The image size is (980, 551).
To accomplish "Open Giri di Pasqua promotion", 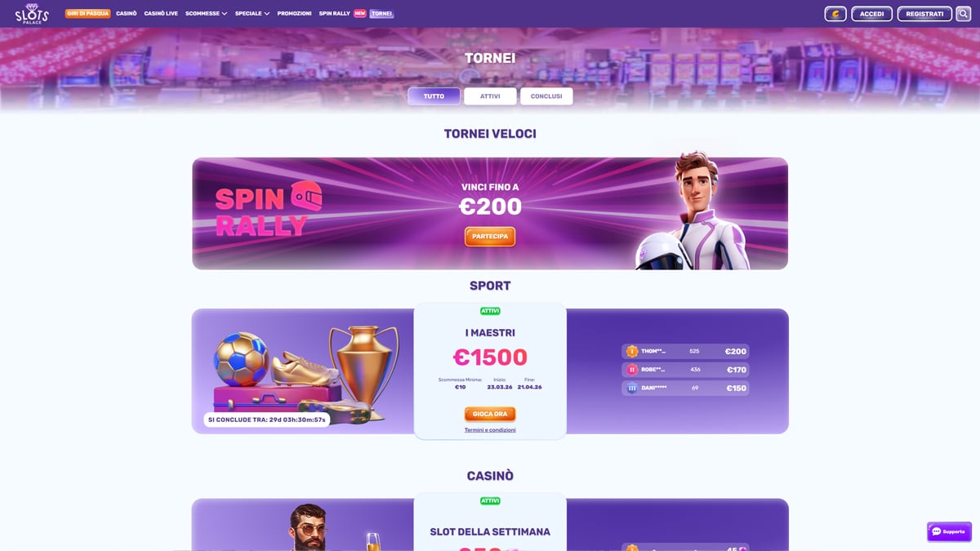I will 87,14.
